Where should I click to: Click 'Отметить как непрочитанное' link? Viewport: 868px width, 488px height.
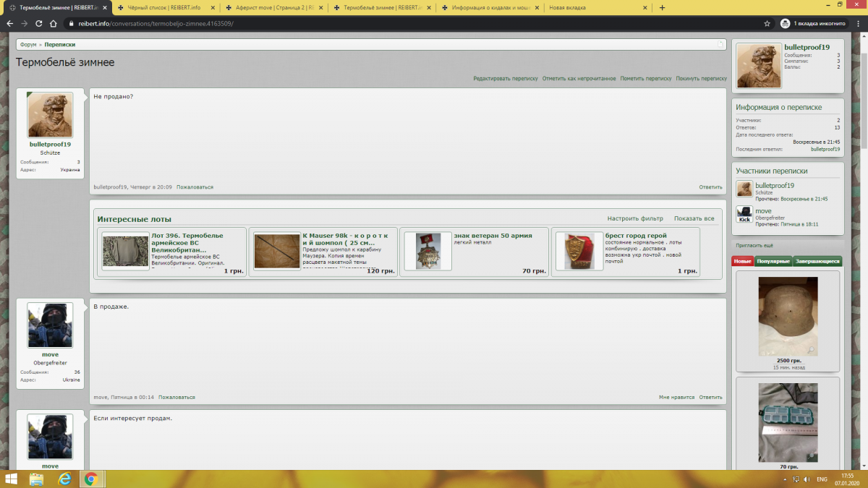579,78
